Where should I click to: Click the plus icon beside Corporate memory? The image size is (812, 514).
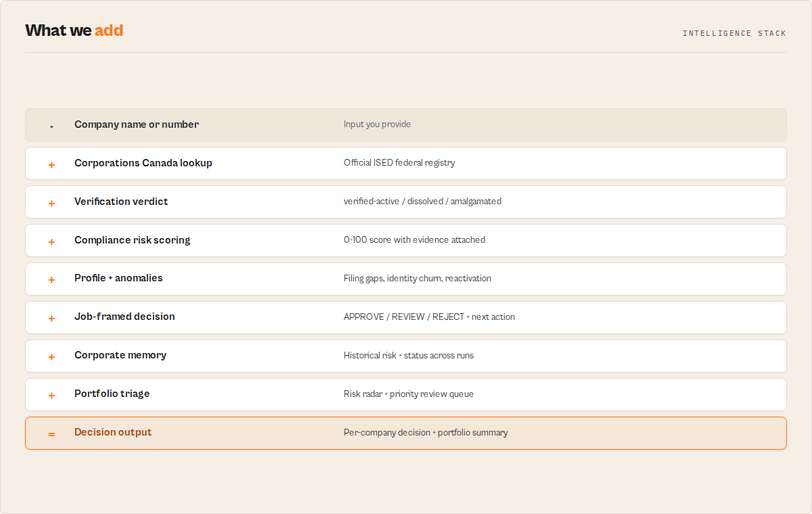(51, 357)
